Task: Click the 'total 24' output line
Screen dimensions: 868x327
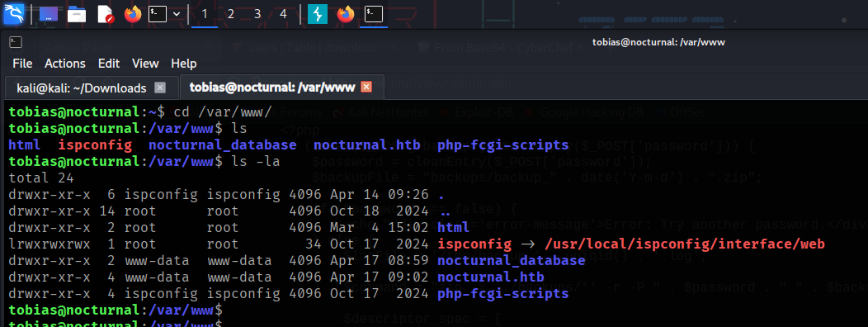Action: (41, 178)
